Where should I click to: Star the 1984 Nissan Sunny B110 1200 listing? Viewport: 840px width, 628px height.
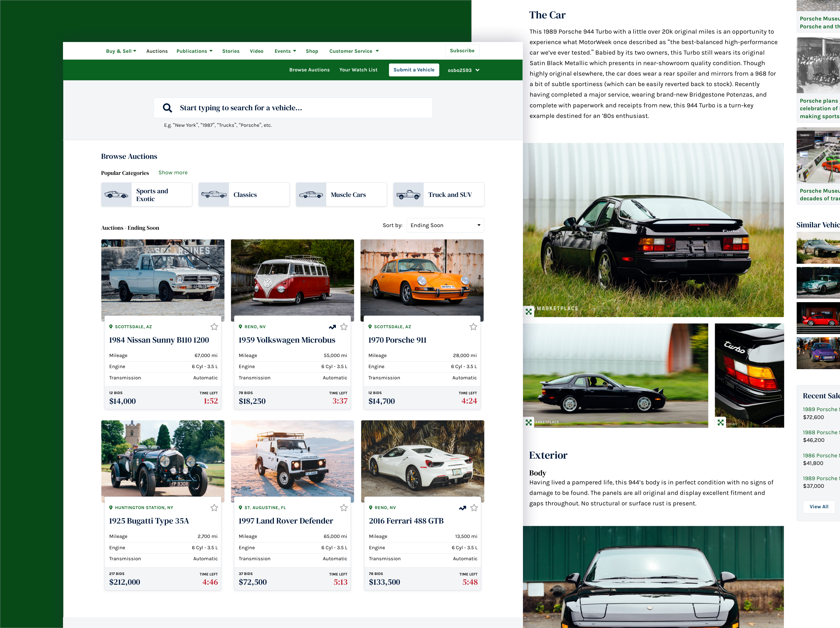pos(214,327)
